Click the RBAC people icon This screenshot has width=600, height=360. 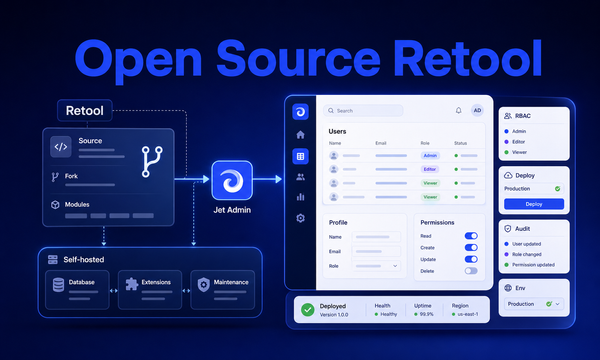(x=508, y=116)
